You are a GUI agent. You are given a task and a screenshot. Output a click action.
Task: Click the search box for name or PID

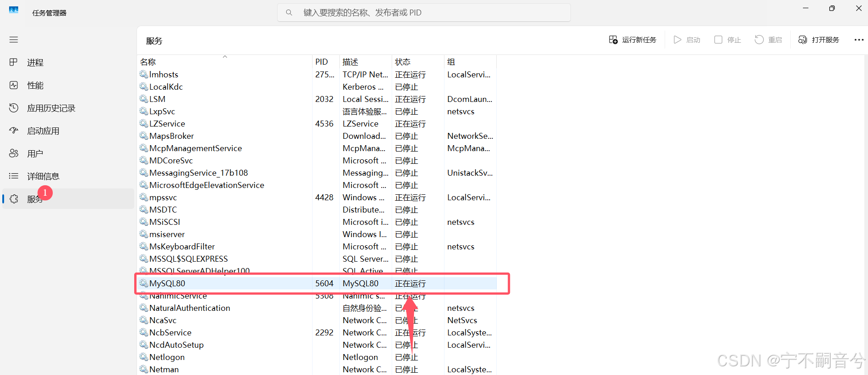tap(424, 13)
